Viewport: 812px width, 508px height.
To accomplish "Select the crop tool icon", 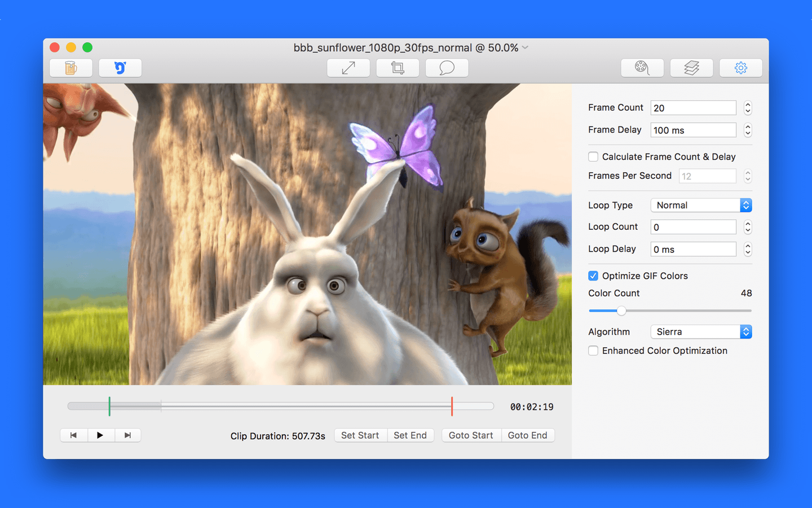I will pos(398,68).
